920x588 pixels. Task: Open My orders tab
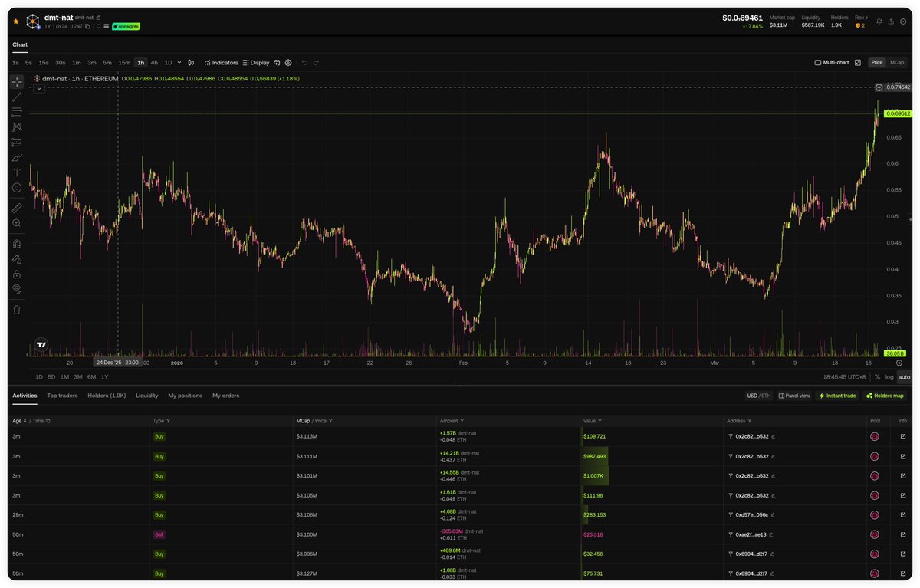(x=226, y=396)
